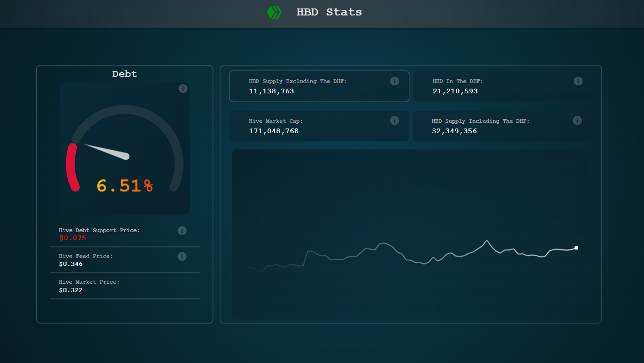This screenshot has width=644, height=363.
Task: Click the 171,048,768 market cap value
Action: click(x=274, y=131)
